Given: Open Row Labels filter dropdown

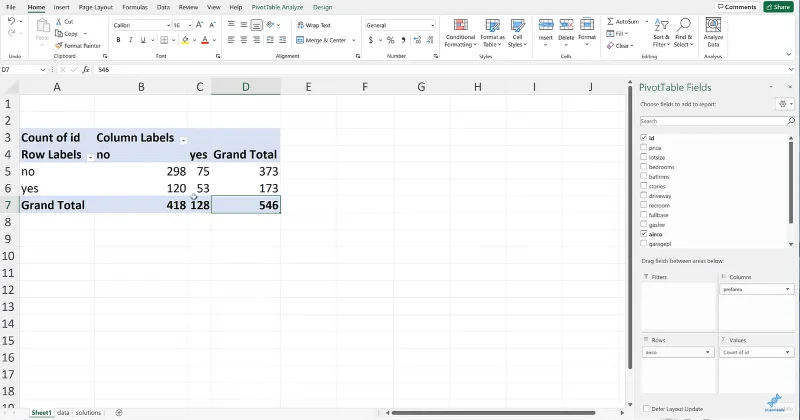Looking at the screenshot, I should (x=90, y=157).
